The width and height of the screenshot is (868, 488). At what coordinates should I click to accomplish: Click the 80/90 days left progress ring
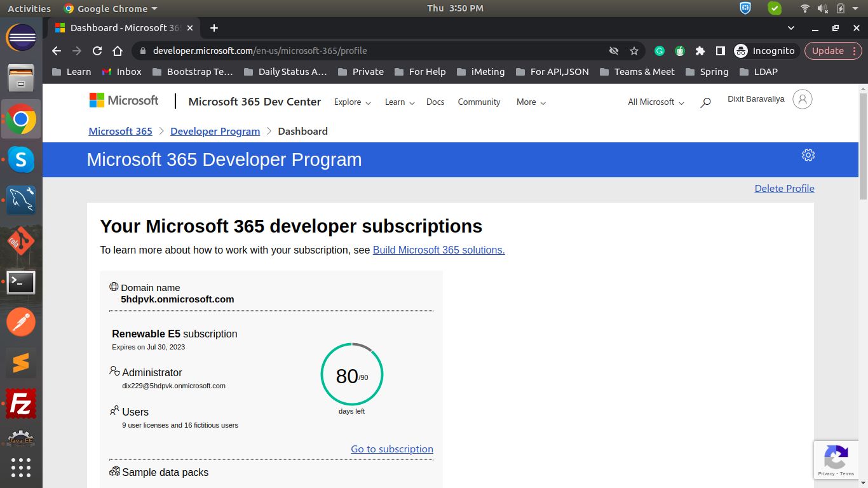click(352, 375)
